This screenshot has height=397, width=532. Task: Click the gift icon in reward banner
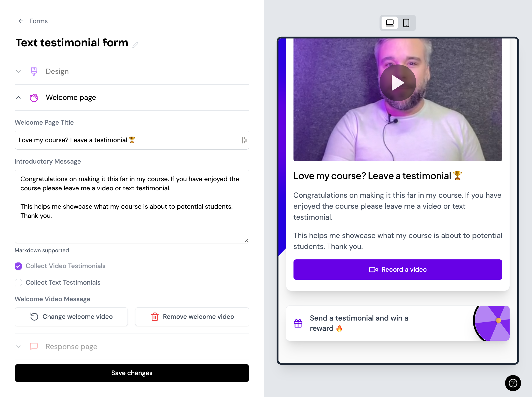click(x=298, y=323)
